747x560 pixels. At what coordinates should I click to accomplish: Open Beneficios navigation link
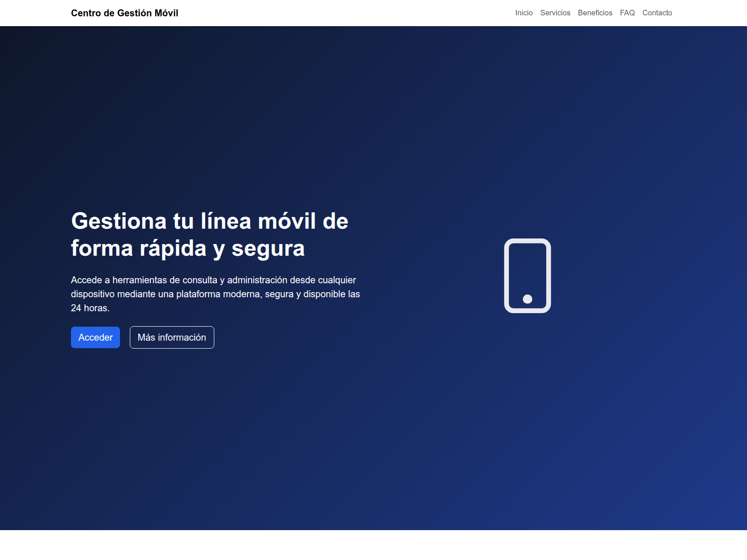[x=595, y=13]
